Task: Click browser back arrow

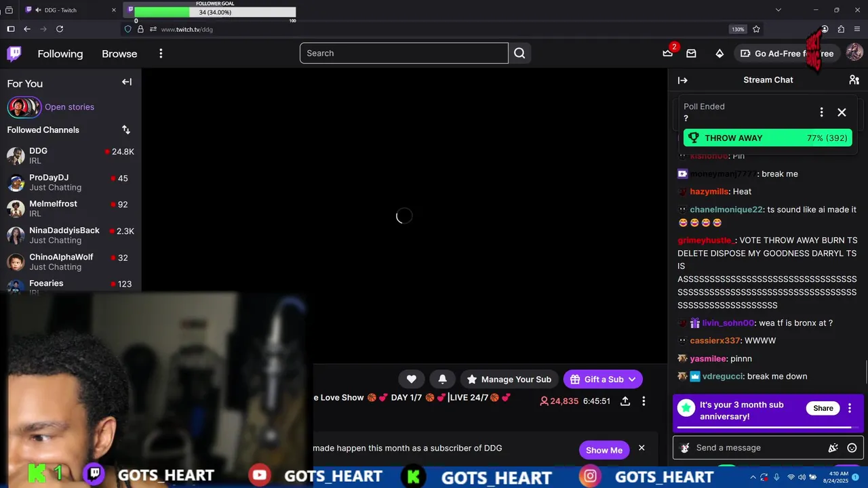Action: [x=27, y=29]
